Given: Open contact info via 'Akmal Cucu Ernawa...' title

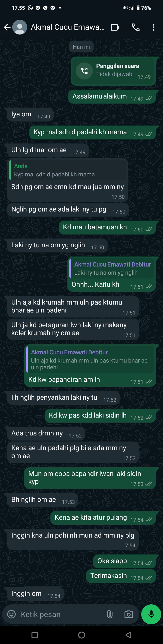Looking at the screenshot, I should [67, 27].
